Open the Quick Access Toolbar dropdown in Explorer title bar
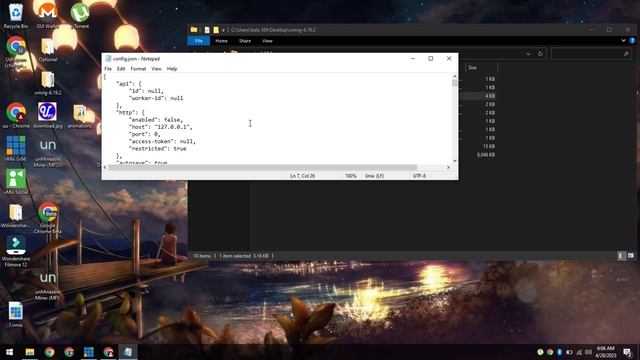 click(x=223, y=30)
